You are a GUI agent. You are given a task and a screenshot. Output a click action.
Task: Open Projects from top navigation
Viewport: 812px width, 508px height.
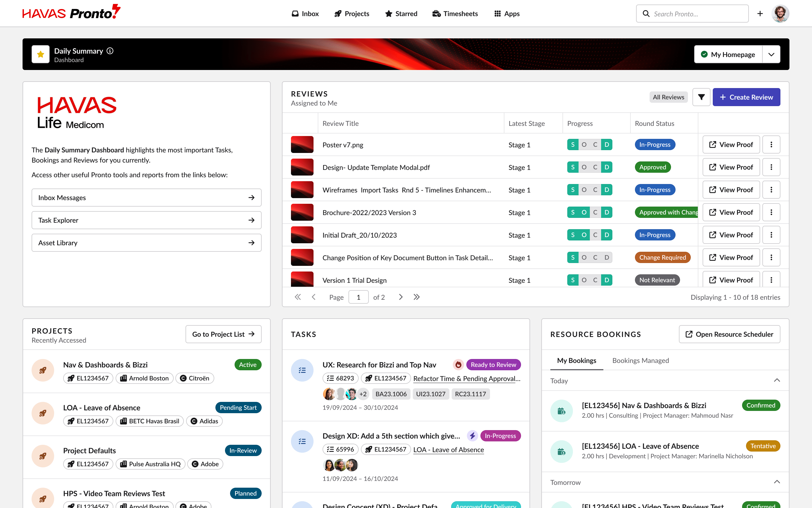tap(352, 14)
